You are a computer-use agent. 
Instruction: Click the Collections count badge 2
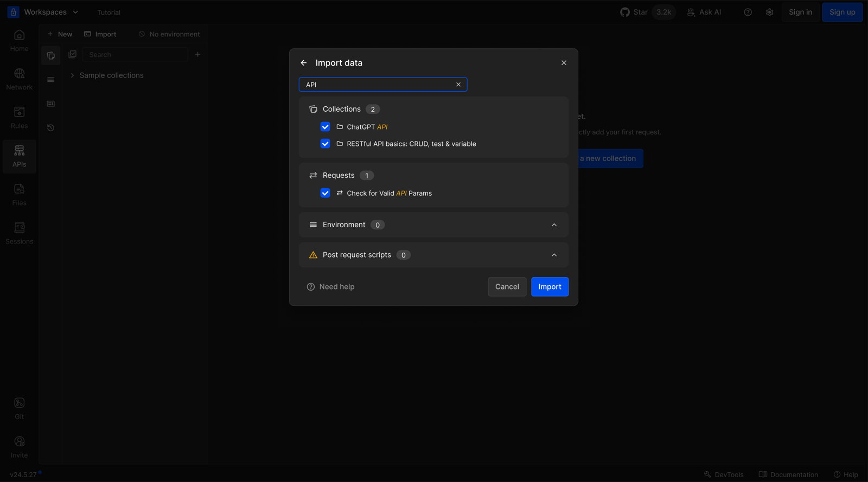coord(373,110)
